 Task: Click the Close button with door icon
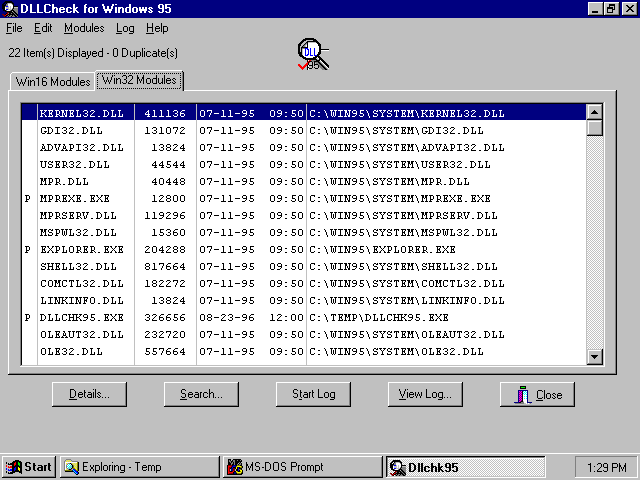537,394
